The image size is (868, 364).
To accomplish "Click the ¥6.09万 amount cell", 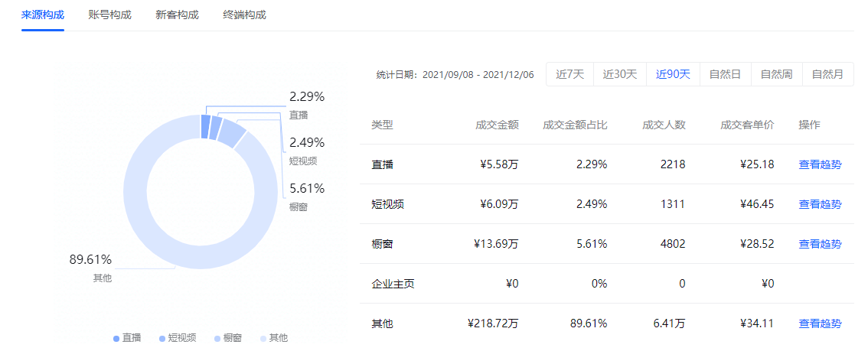I will coord(499,204).
